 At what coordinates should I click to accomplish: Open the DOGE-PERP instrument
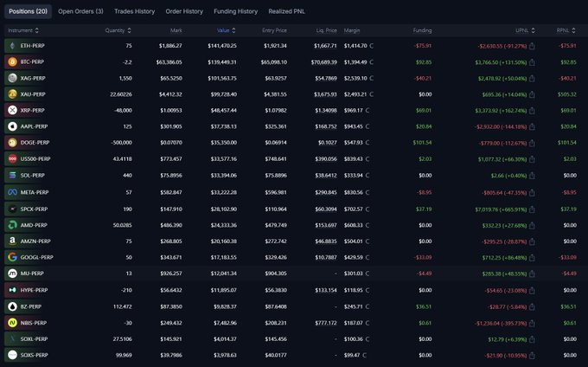click(35, 143)
